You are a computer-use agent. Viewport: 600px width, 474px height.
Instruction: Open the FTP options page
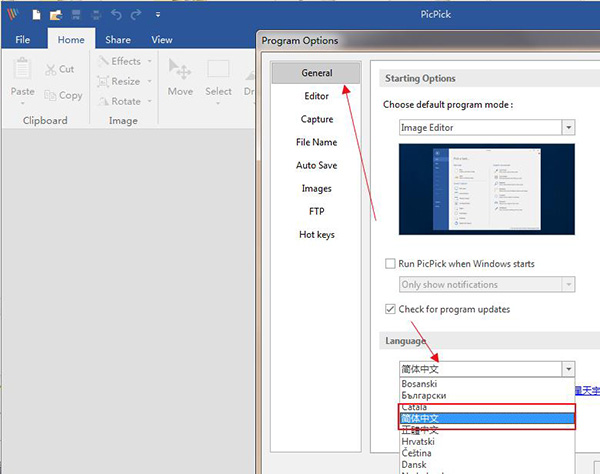316,212
